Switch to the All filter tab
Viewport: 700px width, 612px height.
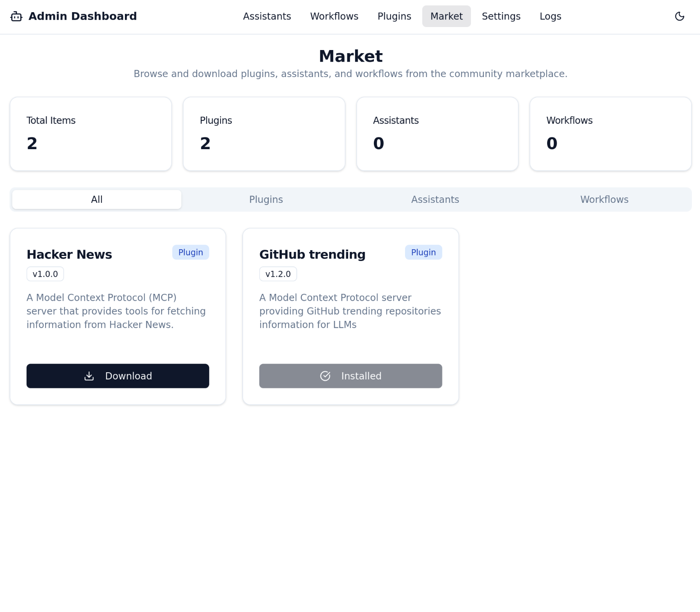point(97,200)
